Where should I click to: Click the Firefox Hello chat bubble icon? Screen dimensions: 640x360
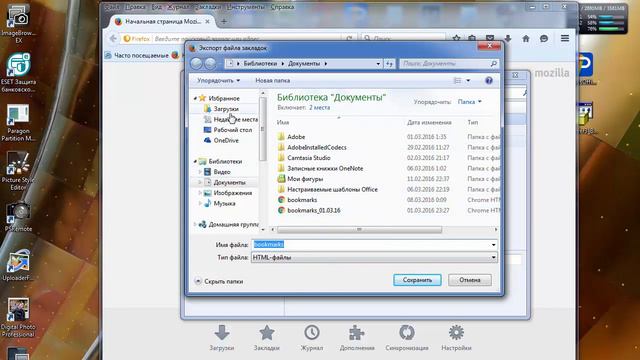point(544,39)
